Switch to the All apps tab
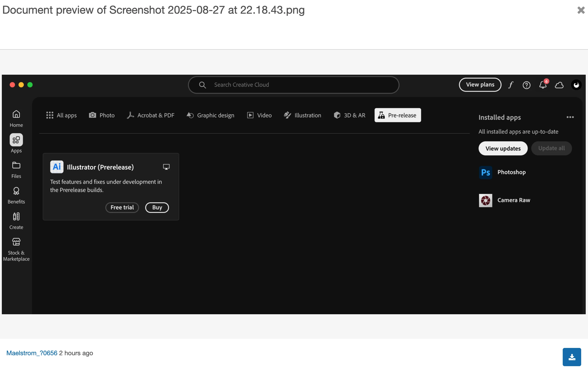Image resolution: width=588 pixels, height=378 pixels. (x=61, y=115)
